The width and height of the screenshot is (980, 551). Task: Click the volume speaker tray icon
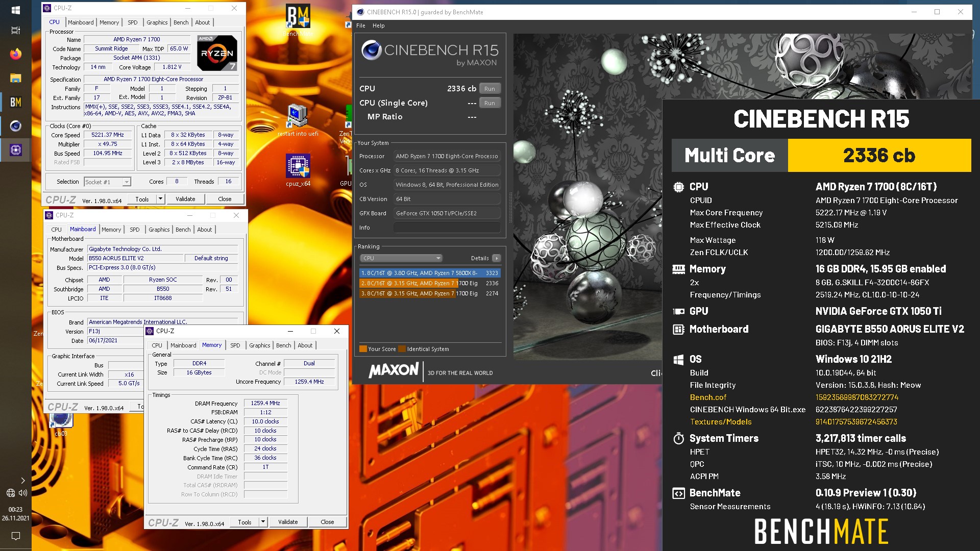point(23,493)
